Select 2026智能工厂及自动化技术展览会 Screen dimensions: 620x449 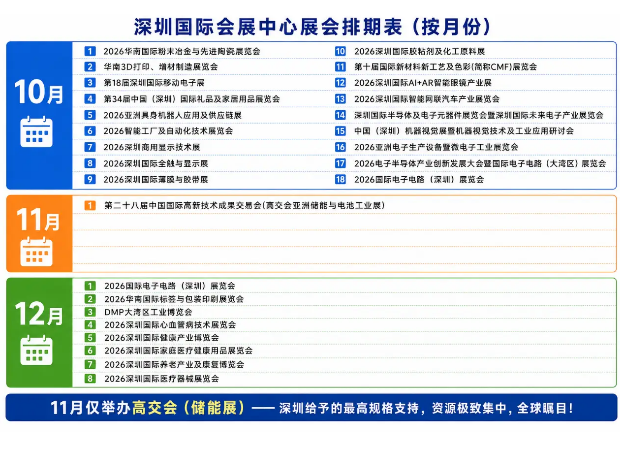pos(168,131)
